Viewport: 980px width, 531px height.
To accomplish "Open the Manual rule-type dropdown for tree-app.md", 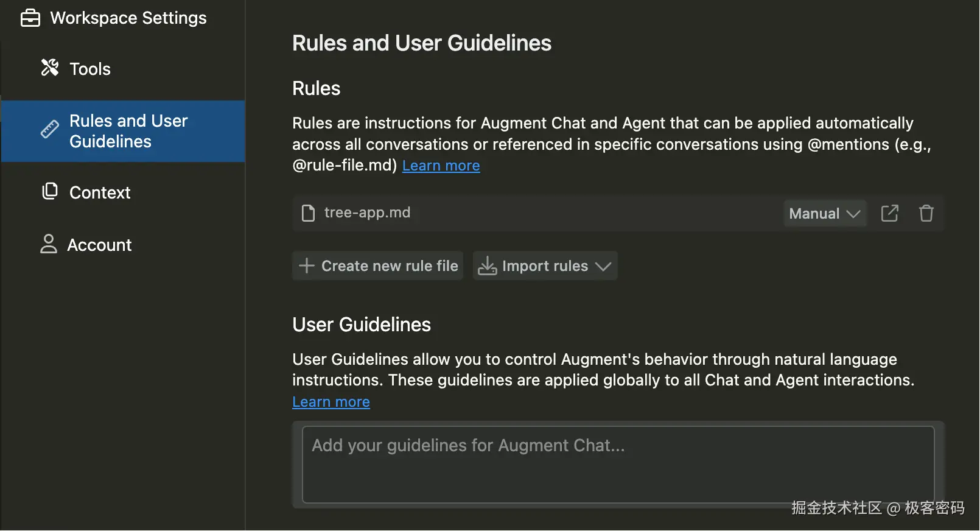I will (825, 213).
